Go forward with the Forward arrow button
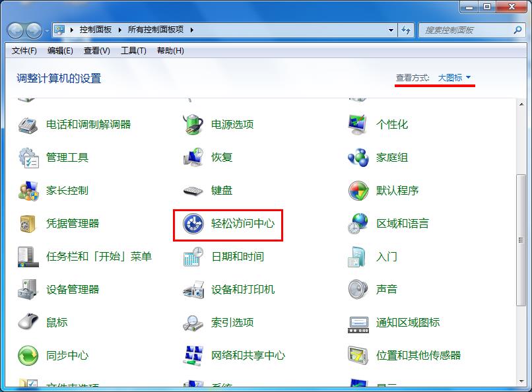Screen dimensions: 532x392 tap(34, 30)
